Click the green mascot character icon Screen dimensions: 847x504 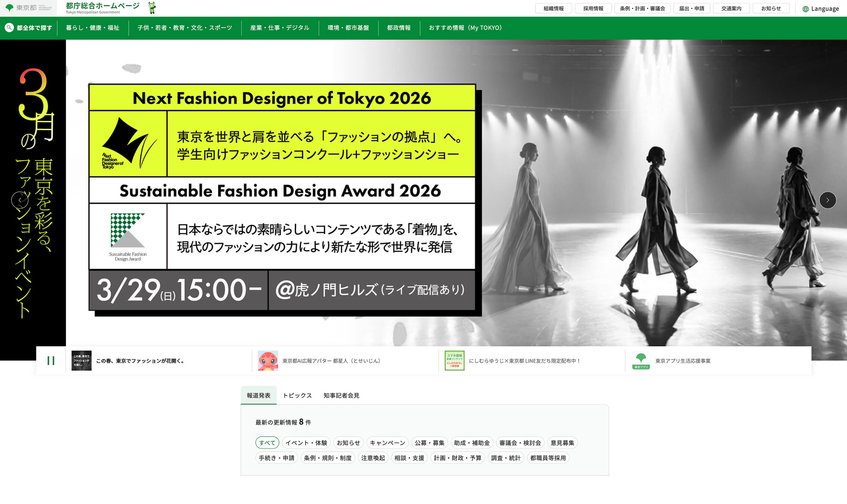tap(152, 8)
